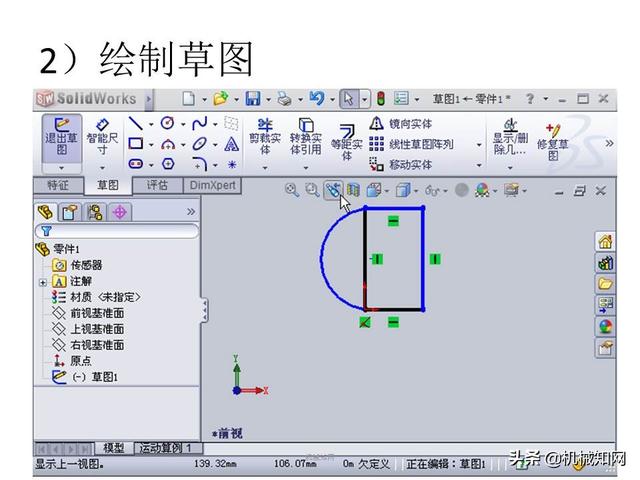Open dropdown arrow next to Rectangle tool
Viewport: 640px width, 480px height.
[151, 144]
